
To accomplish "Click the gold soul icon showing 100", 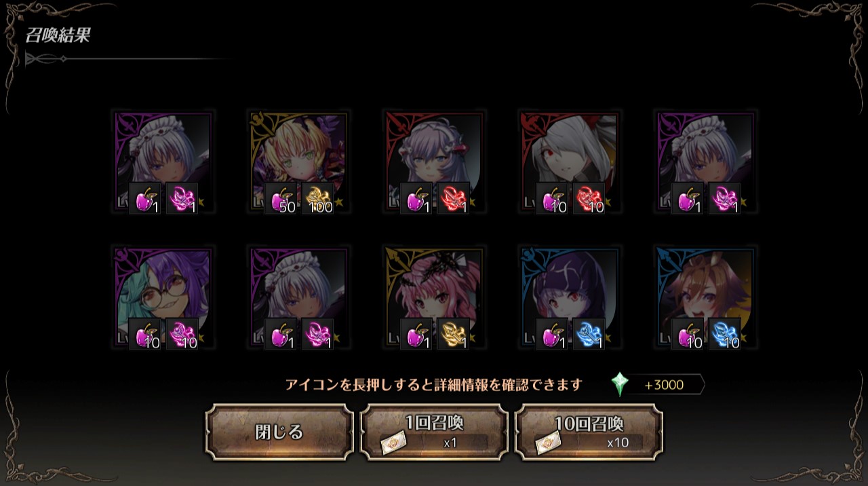I will 317,199.
